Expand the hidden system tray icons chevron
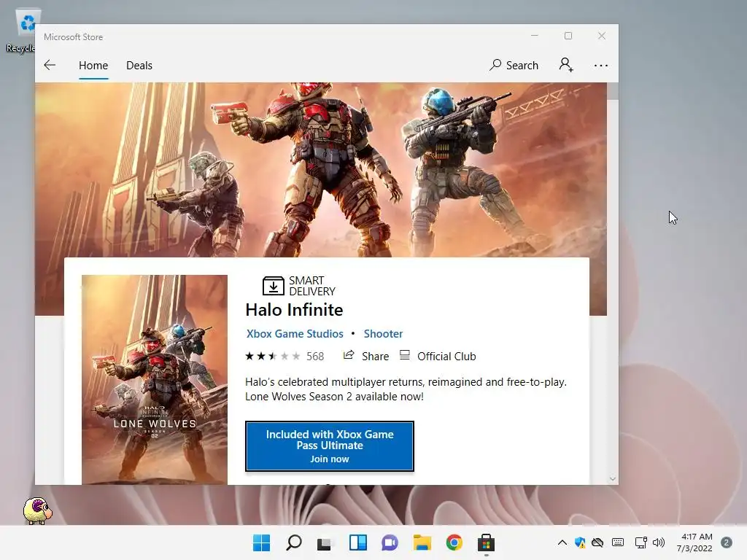747x560 pixels. tap(562, 542)
